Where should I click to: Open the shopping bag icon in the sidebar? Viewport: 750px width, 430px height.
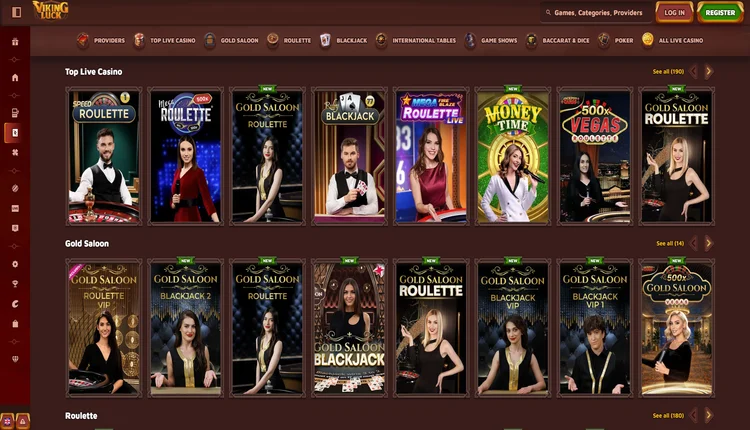15,323
